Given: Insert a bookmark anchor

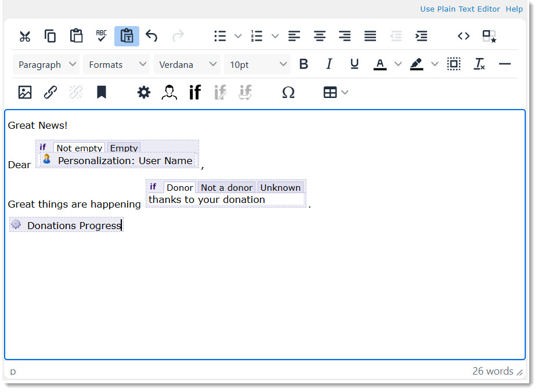Looking at the screenshot, I should (102, 92).
